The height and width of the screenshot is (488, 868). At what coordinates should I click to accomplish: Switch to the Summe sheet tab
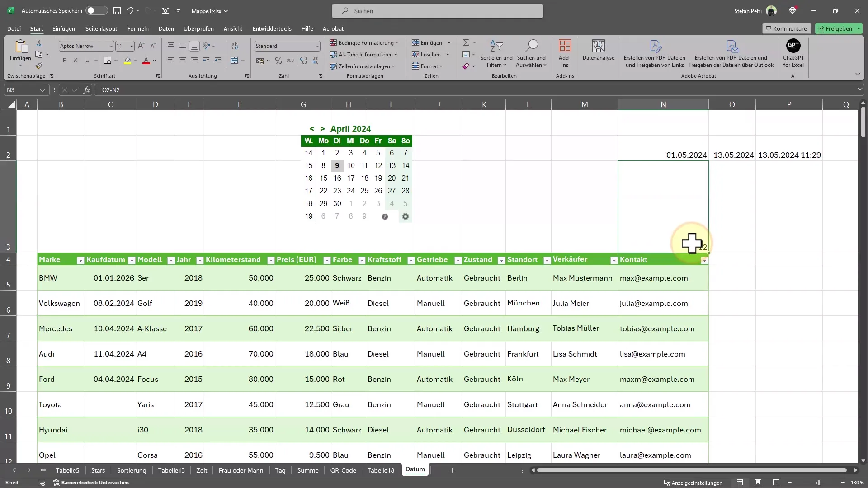(307, 470)
